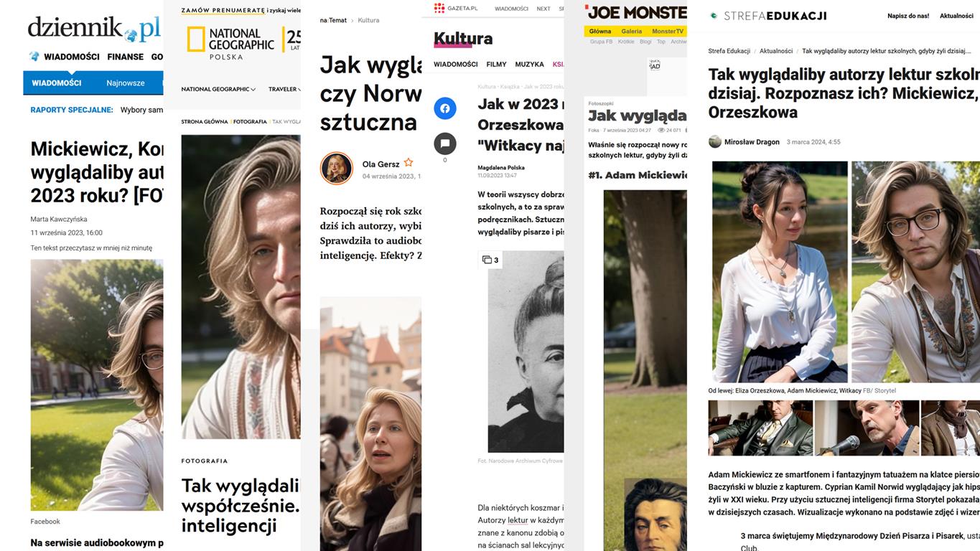The width and height of the screenshot is (980, 551).
Task: Expand the Traveler dropdown menu
Action: (x=285, y=89)
